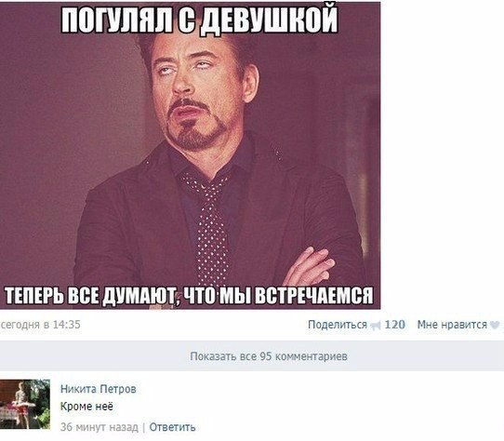Click the 36 минут назад comment timestamp
The image size is (504, 441).
[x=99, y=427]
